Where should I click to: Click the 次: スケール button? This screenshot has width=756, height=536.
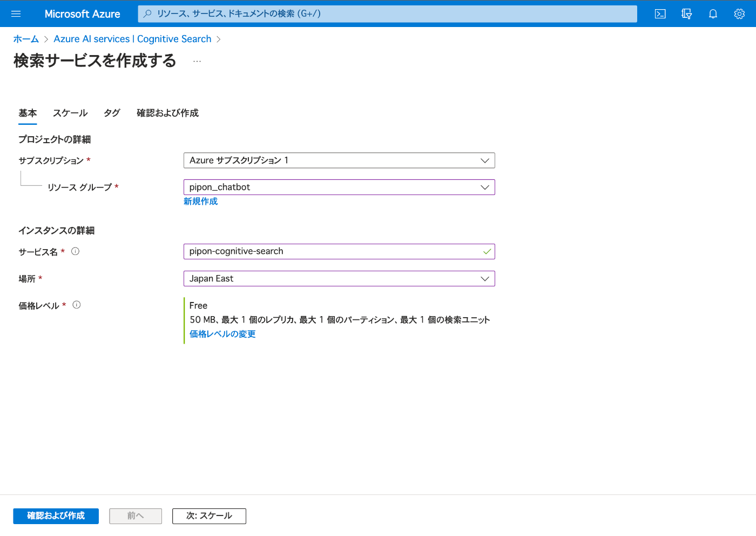[x=209, y=516]
